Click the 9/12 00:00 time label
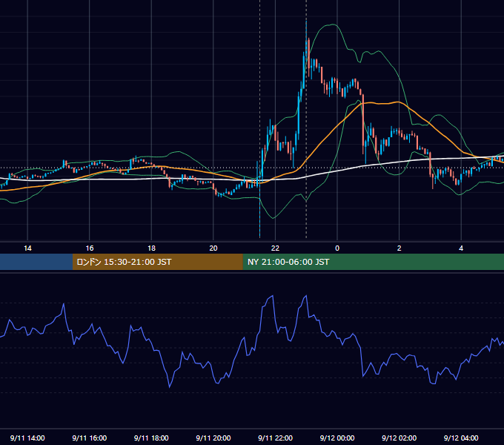The image size is (504, 445). click(x=337, y=438)
